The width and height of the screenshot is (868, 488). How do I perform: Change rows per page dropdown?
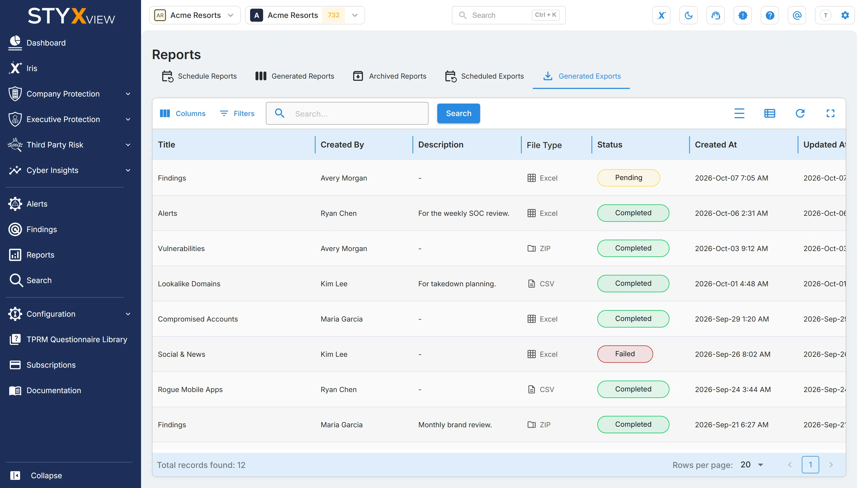[x=752, y=465]
